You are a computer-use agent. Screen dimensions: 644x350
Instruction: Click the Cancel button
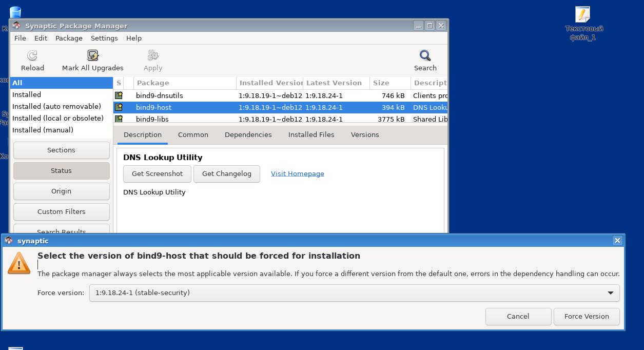518,316
